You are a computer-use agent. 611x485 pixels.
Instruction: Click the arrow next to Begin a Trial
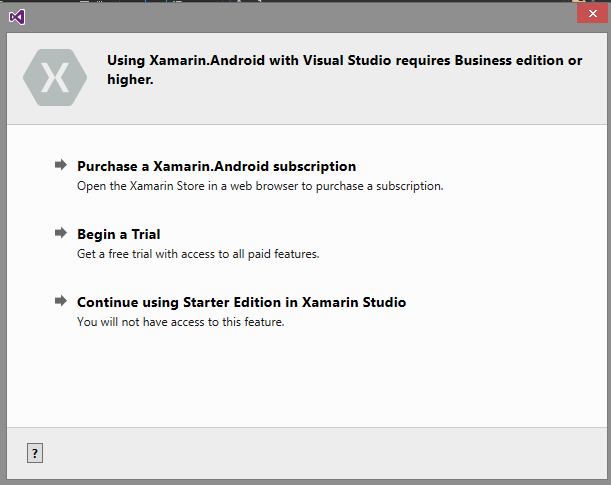pos(62,233)
